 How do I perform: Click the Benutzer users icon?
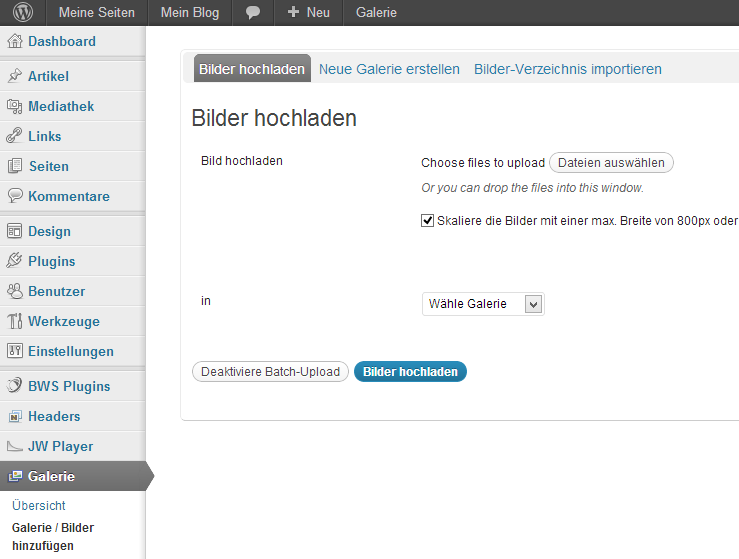(15, 291)
